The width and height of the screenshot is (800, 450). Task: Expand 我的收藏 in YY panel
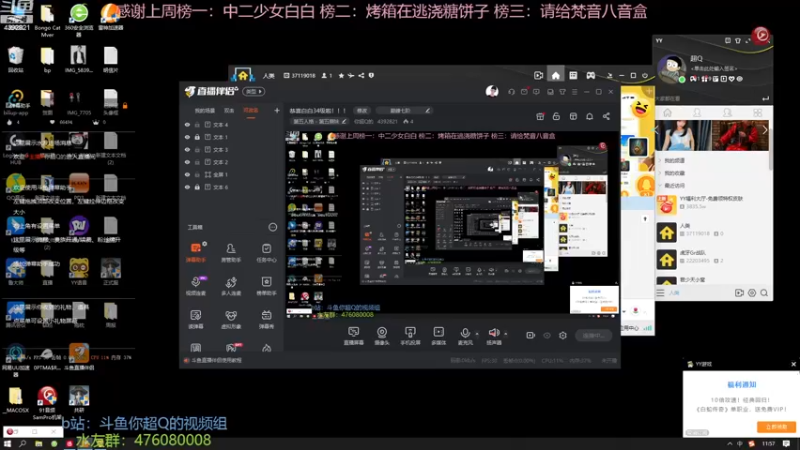click(x=673, y=173)
